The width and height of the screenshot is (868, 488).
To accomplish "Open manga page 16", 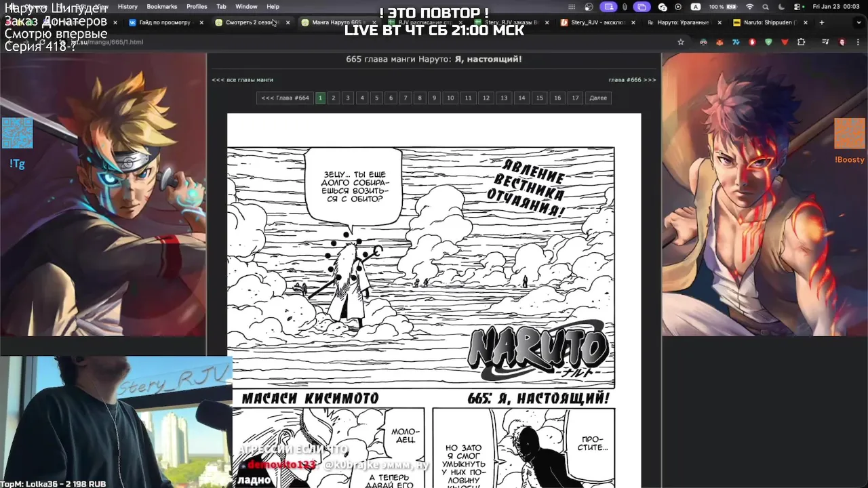I will coord(557,98).
